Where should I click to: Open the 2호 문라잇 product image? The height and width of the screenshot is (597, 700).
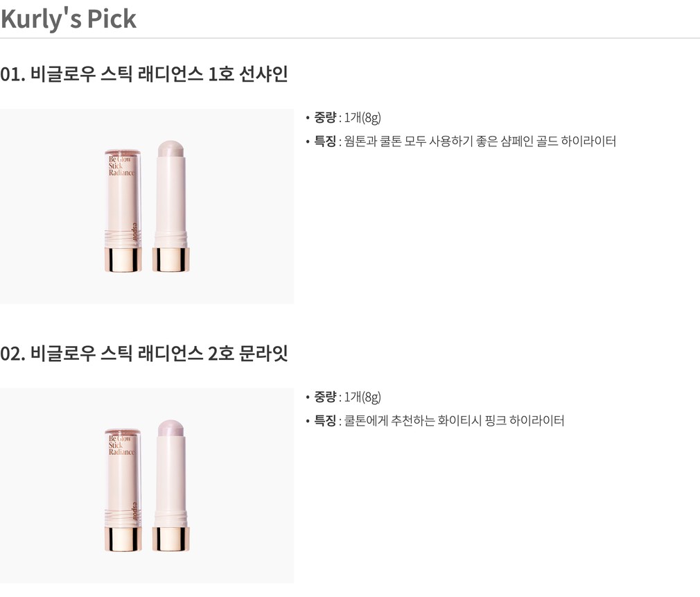(x=146, y=485)
